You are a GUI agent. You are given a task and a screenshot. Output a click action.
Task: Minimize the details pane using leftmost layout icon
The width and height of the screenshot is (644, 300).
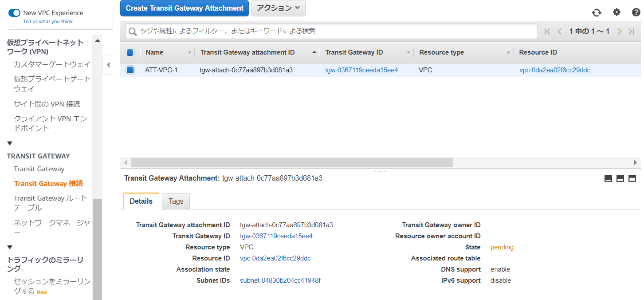coord(608,178)
